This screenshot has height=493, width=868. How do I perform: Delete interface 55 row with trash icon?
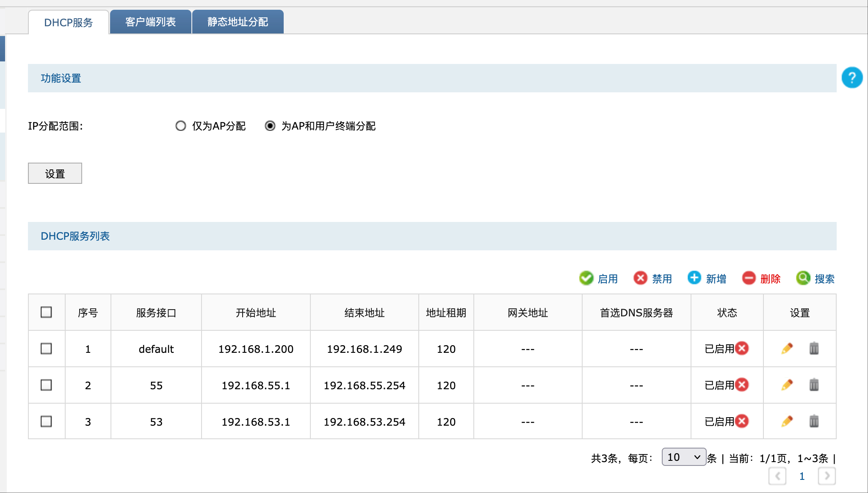click(814, 385)
